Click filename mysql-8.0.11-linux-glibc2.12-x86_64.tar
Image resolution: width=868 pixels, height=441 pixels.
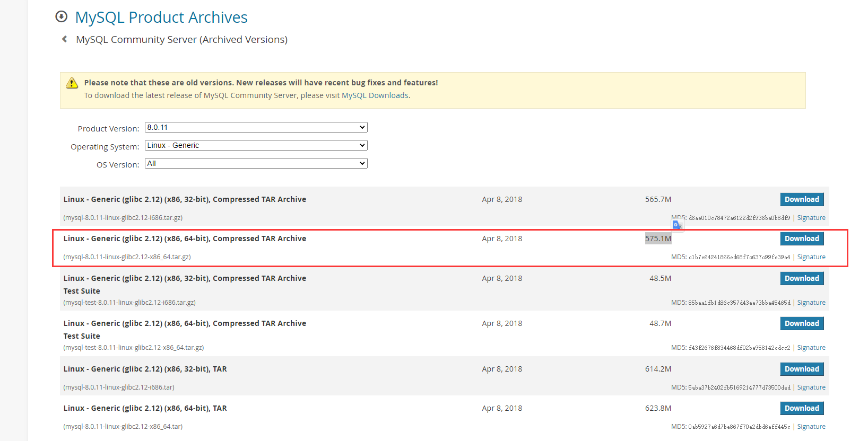[x=123, y=427]
